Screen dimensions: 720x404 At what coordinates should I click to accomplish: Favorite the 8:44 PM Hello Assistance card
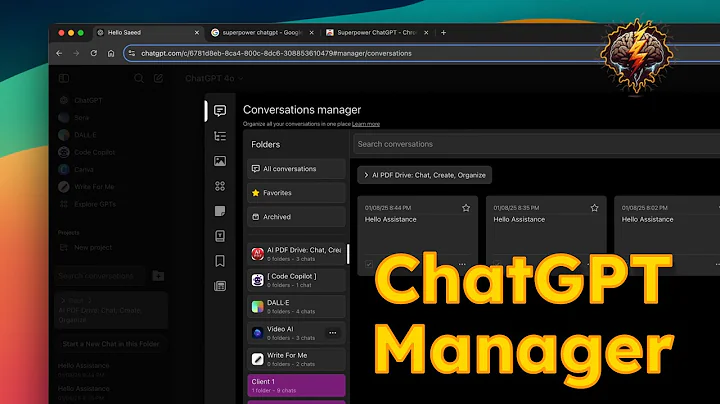tap(466, 208)
